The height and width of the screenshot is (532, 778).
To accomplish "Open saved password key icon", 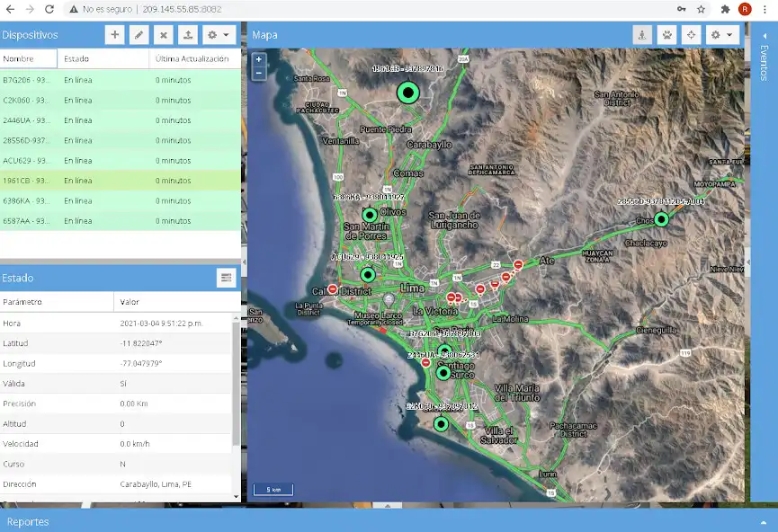I will [681, 9].
